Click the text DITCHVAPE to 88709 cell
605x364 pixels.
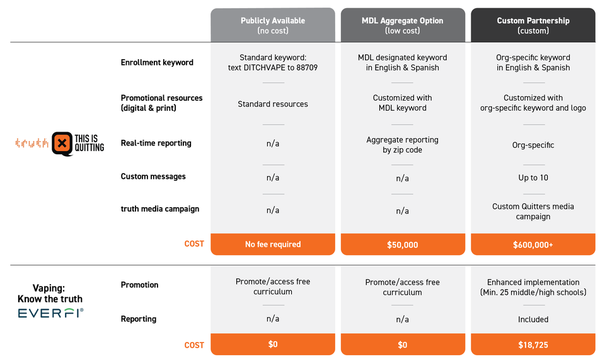[x=273, y=67]
